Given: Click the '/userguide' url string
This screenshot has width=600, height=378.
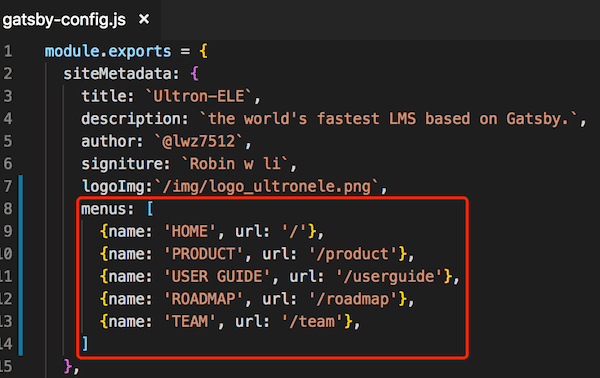Looking at the screenshot, I should pos(389,276).
